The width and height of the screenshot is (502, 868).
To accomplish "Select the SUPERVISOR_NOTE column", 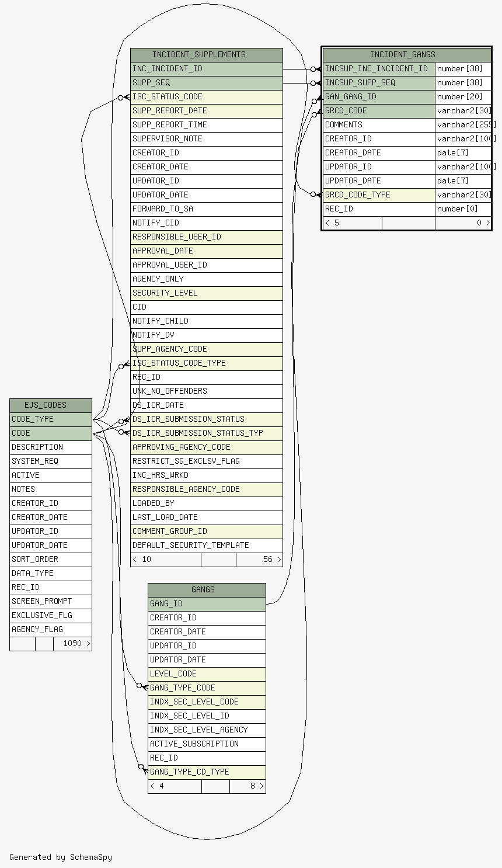I will tap(207, 139).
